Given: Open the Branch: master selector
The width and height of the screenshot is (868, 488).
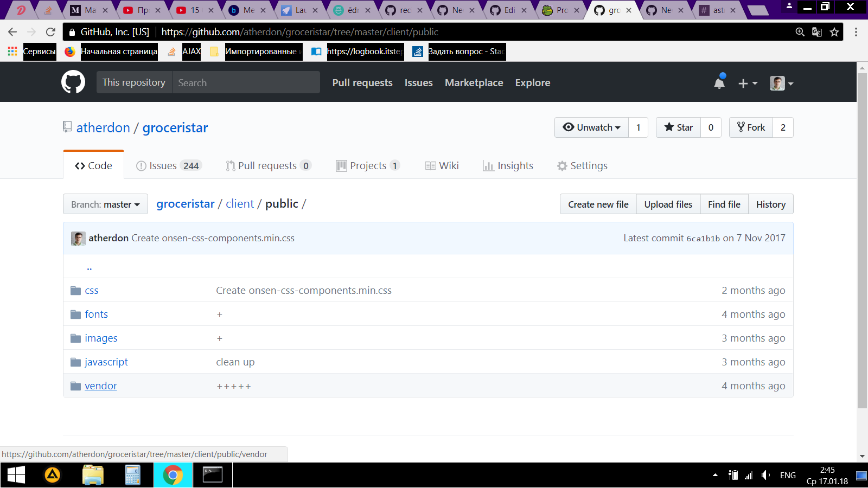Looking at the screenshot, I should pyautogui.click(x=105, y=204).
